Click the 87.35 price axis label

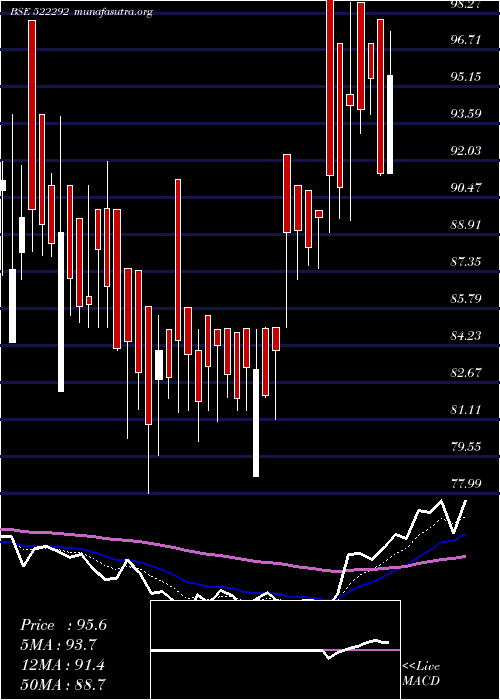tap(466, 262)
